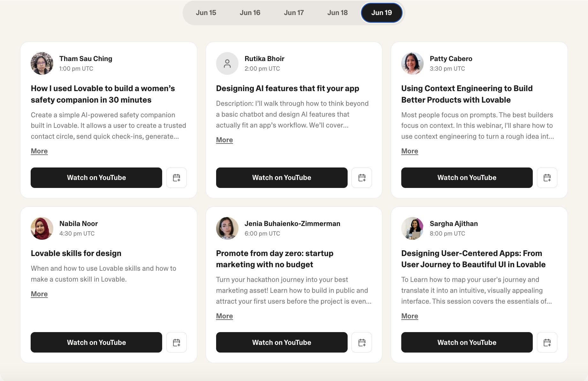
Task: Switch to the Jun 15 tab
Action: point(206,13)
